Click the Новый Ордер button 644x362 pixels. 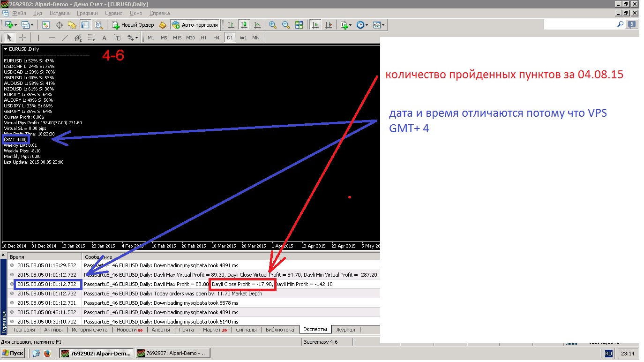point(133,25)
